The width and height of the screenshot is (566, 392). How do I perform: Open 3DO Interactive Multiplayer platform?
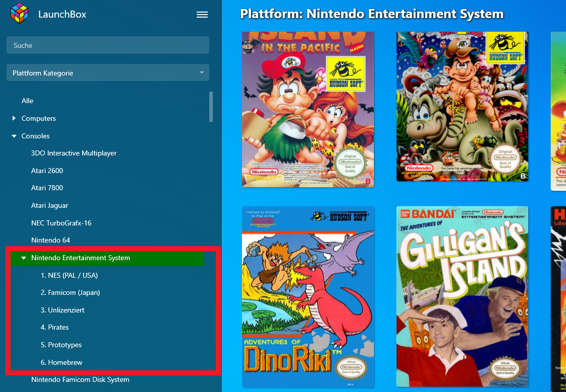73,153
